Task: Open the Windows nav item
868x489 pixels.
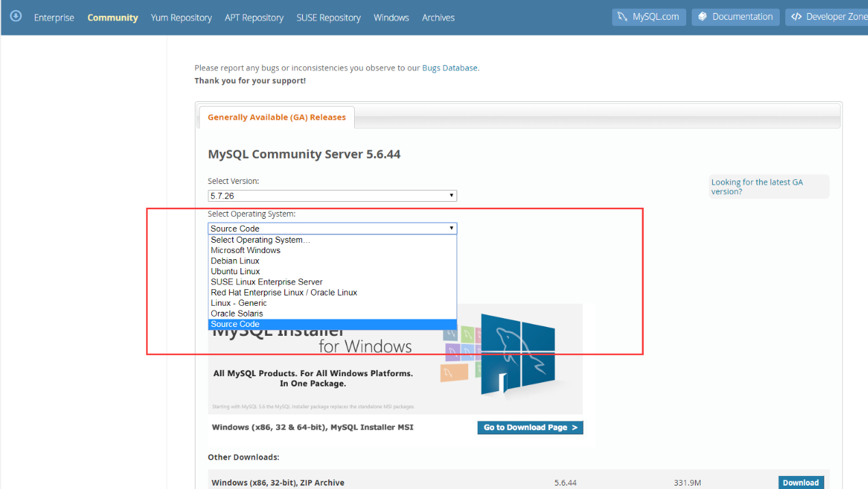Action: (x=392, y=18)
